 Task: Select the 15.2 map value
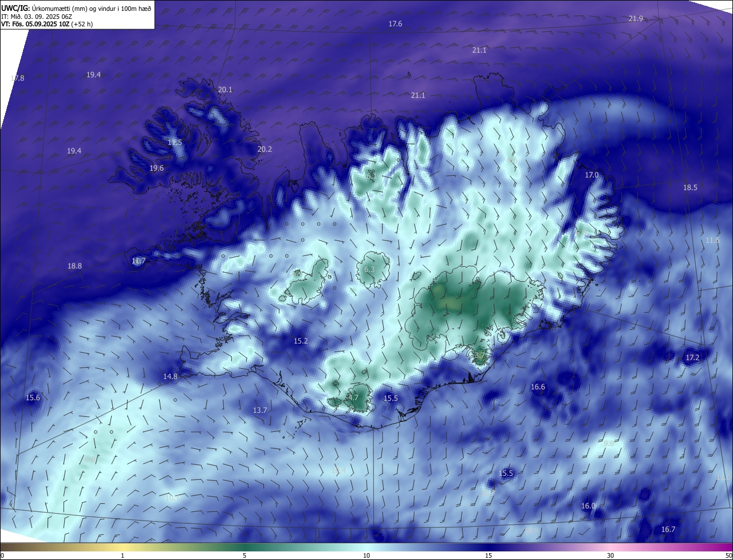301,341
